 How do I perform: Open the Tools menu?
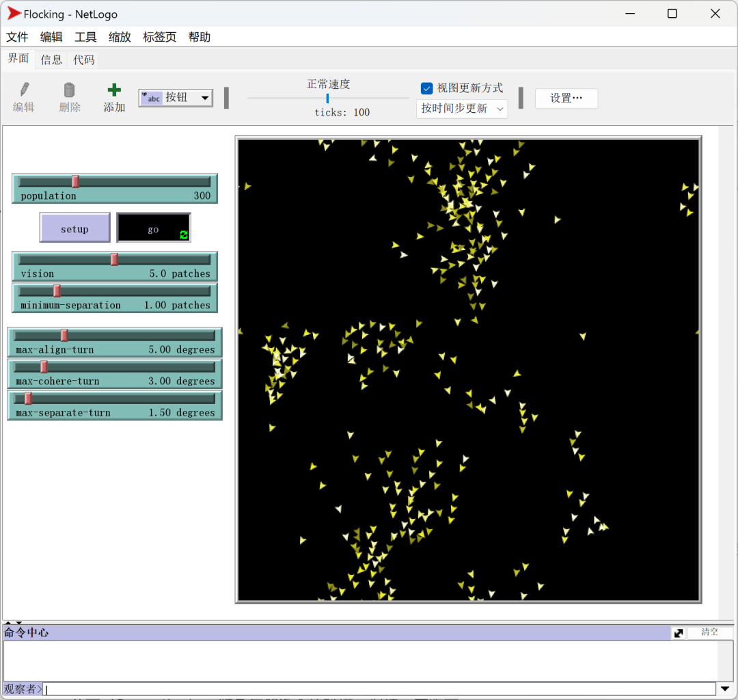(x=85, y=38)
